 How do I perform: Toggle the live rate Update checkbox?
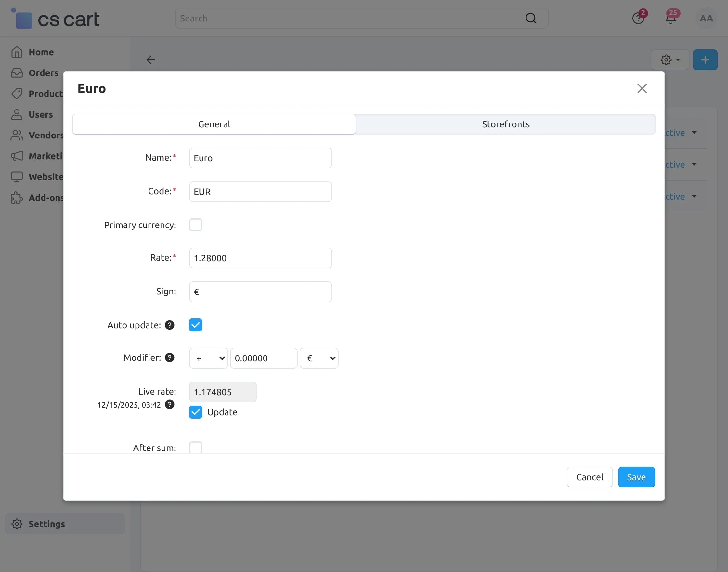click(196, 412)
